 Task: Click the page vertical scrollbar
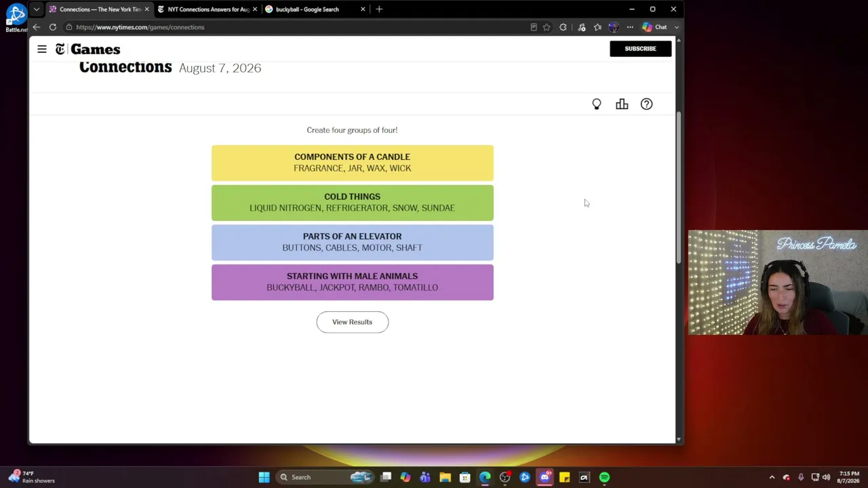678,186
